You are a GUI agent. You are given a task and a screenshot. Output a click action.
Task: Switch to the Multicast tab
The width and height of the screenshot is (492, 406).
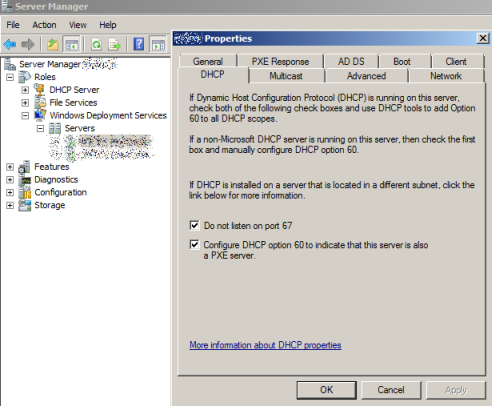point(286,76)
